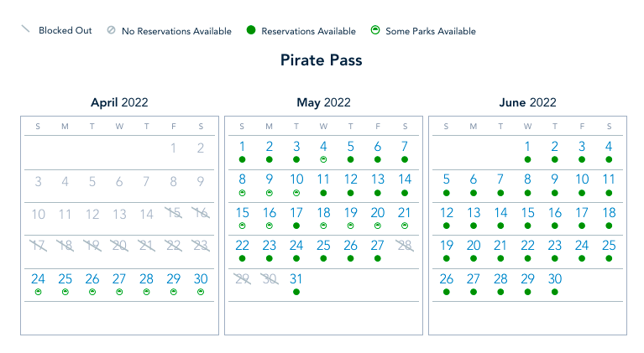644x353 pixels.
Task: Choose June 22 on the calendar
Action: [527, 246]
